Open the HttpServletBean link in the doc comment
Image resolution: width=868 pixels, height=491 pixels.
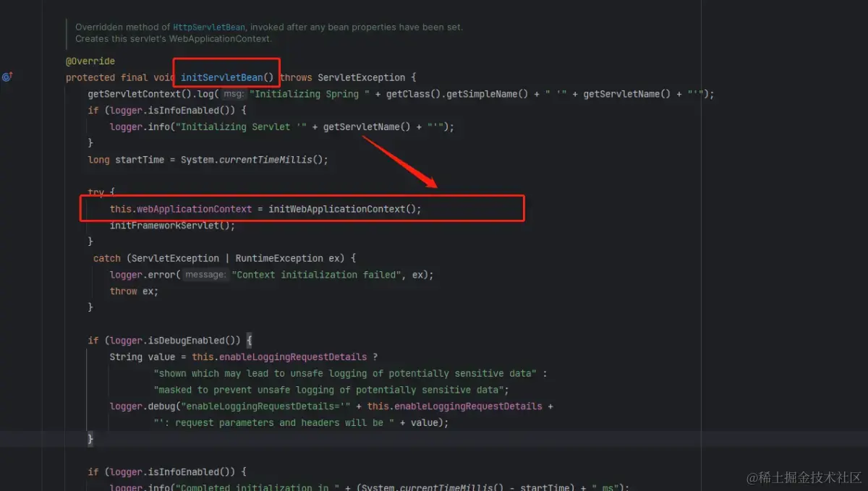210,27
